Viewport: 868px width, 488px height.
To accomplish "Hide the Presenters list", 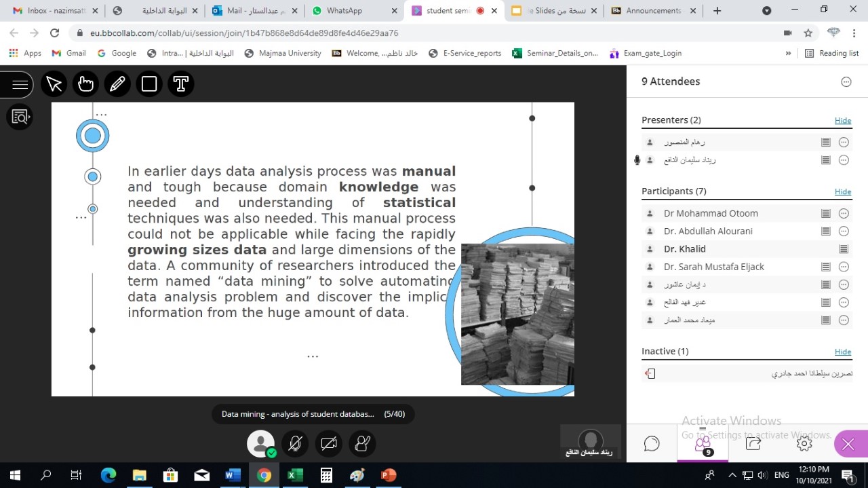I will click(843, 120).
